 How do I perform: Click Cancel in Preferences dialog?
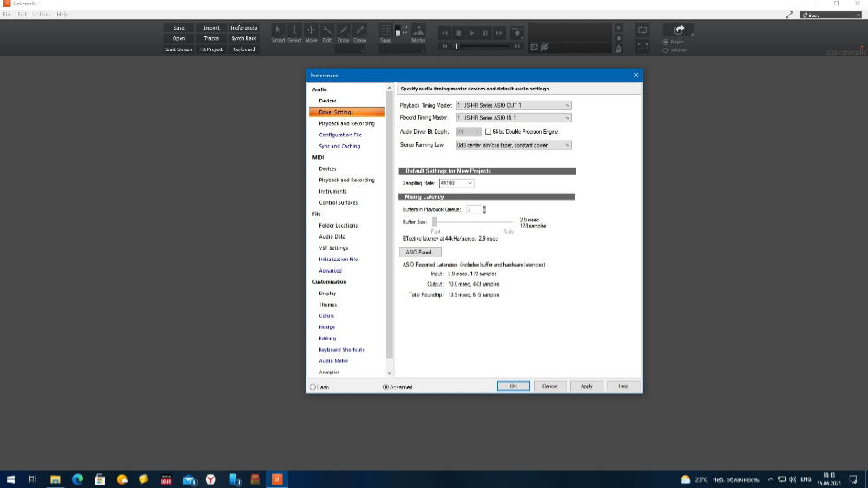point(549,386)
